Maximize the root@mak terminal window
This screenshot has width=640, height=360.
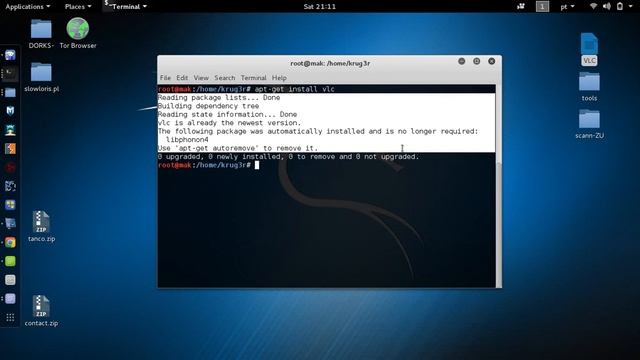pyautogui.click(x=476, y=61)
